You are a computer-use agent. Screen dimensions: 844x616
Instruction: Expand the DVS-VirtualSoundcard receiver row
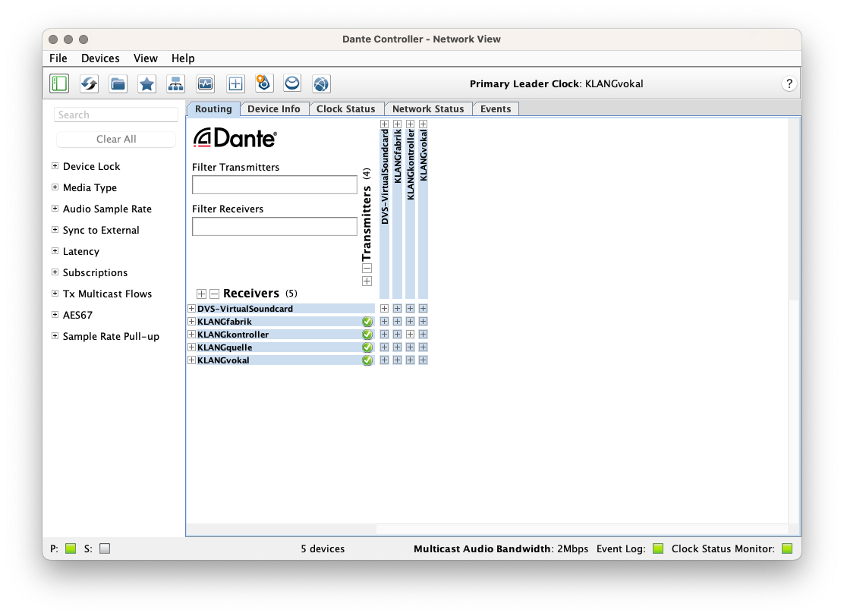pos(191,309)
